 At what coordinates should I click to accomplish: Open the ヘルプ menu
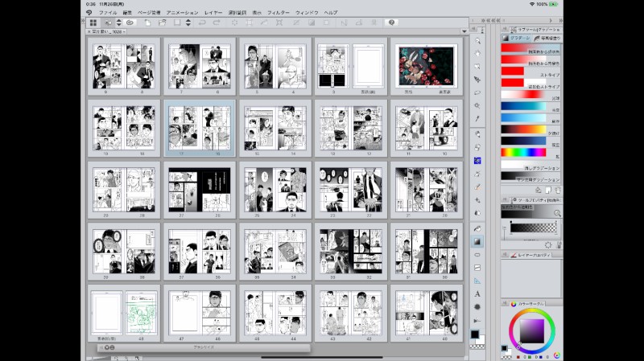tap(331, 13)
